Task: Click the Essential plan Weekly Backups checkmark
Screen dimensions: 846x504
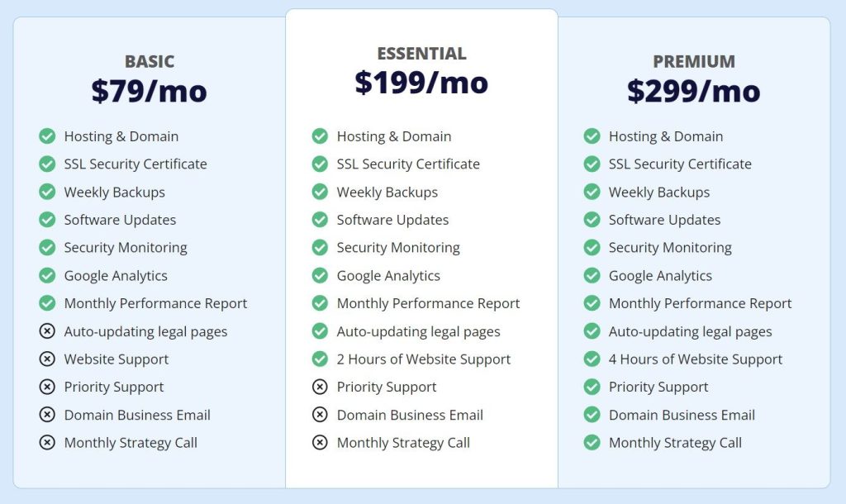Action: (320, 192)
